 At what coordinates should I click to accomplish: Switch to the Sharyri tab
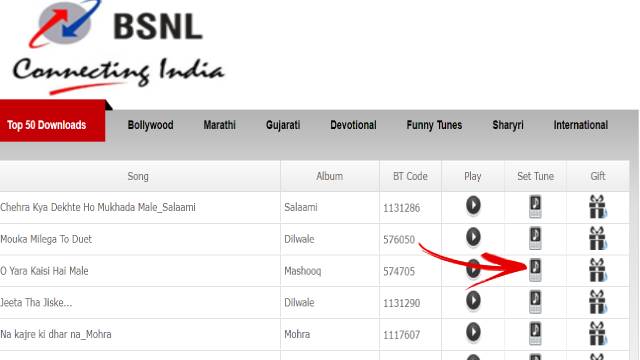508,125
